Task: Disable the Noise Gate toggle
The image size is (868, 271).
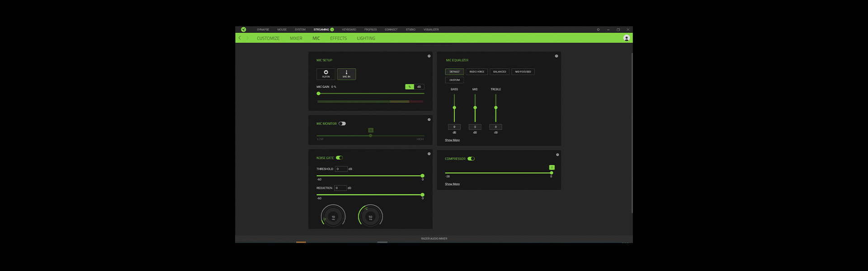Action: [x=340, y=158]
